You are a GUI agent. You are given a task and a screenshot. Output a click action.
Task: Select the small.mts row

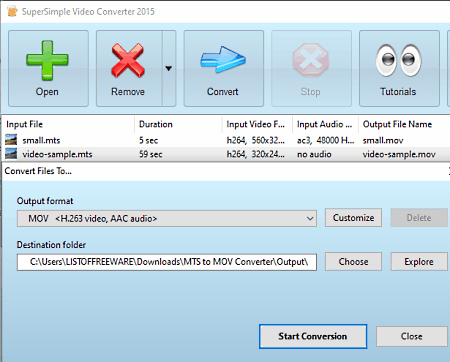tap(226, 140)
